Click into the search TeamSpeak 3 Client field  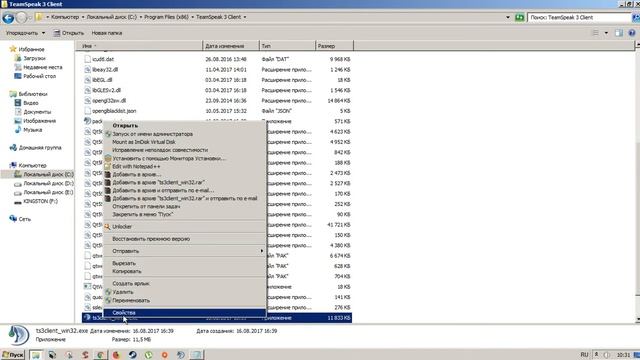[579, 18]
